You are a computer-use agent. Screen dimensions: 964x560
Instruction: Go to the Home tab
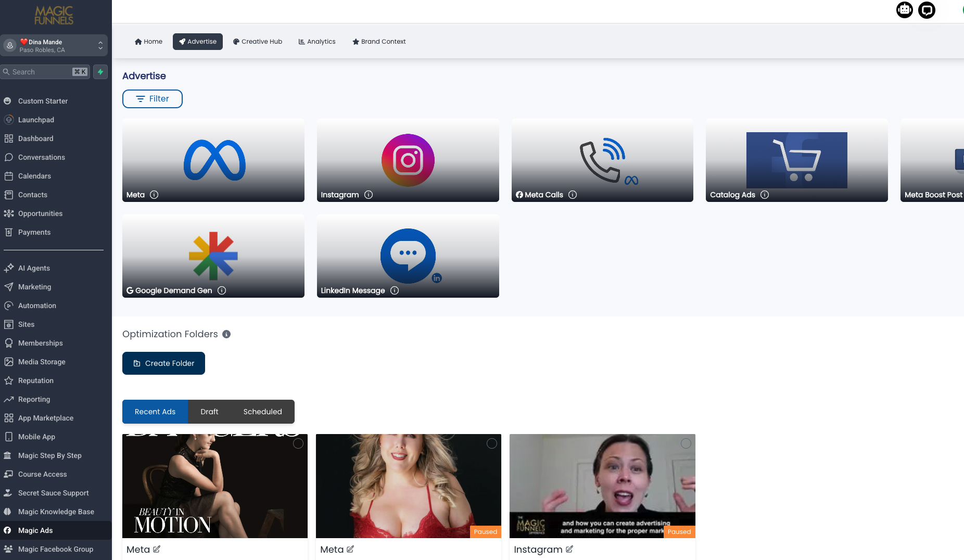(x=148, y=42)
